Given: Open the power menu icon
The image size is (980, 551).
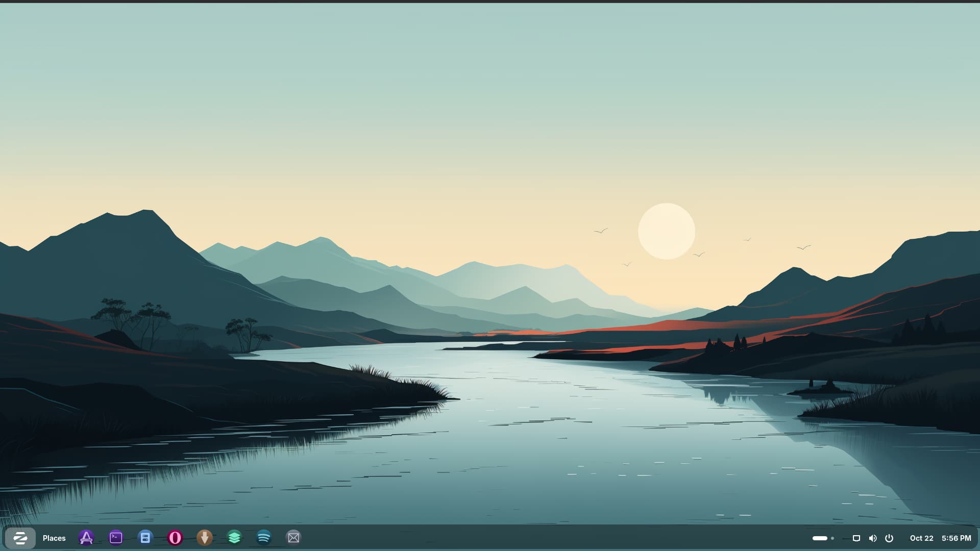Looking at the screenshot, I should click(889, 538).
